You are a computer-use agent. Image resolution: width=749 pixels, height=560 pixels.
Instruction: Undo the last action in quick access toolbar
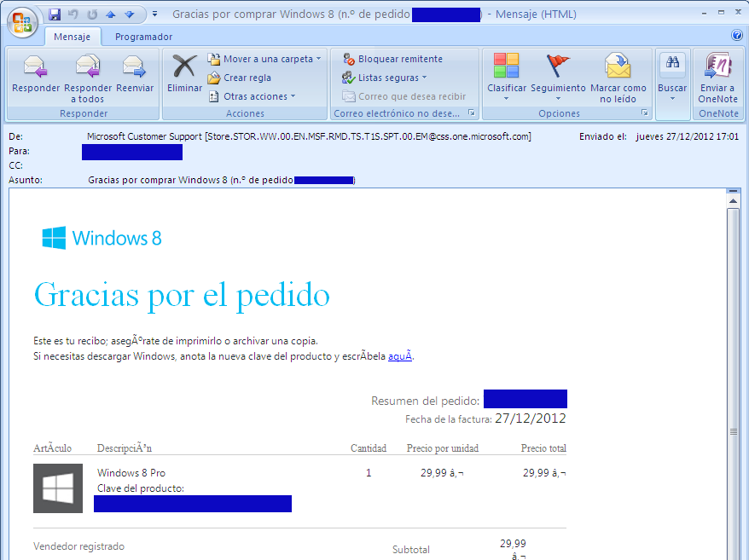click(73, 14)
